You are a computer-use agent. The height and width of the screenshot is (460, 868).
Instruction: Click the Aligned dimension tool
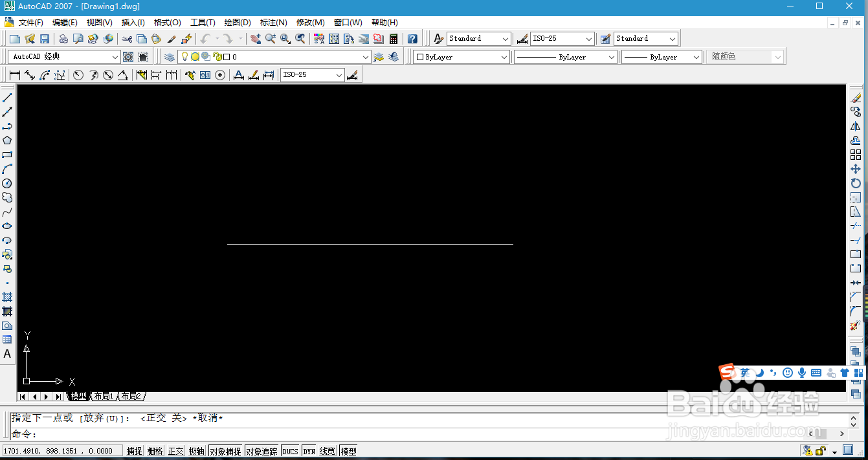click(x=30, y=75)
